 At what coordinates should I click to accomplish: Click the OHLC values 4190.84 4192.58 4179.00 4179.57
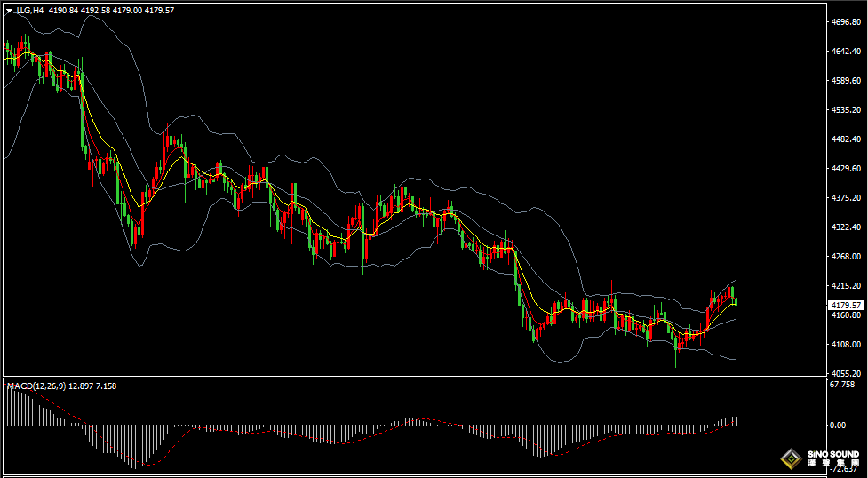pyautogui.click(x=111, y=10)
